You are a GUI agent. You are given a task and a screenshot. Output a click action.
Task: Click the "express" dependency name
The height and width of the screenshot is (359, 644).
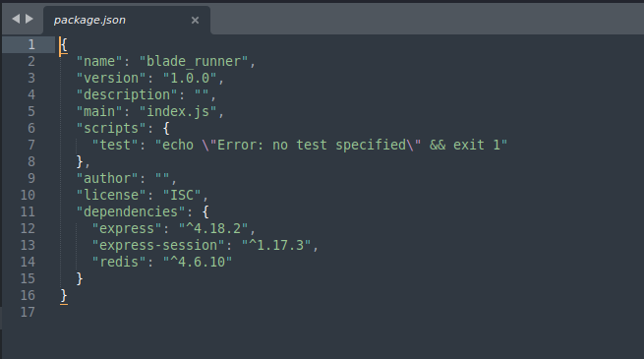[127, 228]
